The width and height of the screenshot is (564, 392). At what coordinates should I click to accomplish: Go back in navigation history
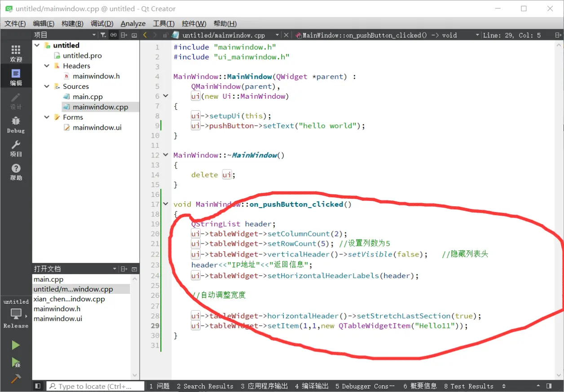click(x=145, y=35)
